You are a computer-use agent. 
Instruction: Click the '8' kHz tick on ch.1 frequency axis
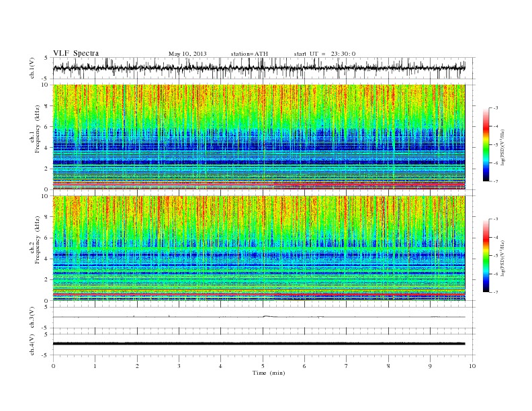coord(47,106)
